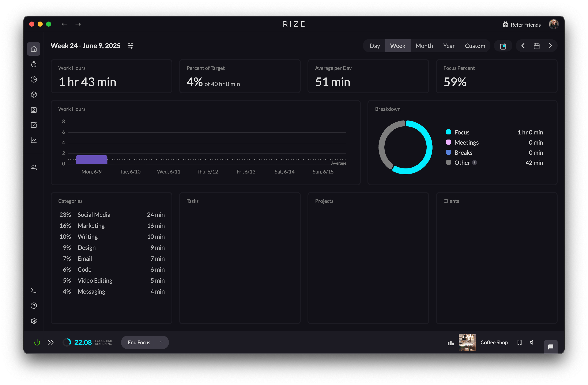Viewport: 588px width, 385px height.
Task: Click the Focus cyan legend swatch
Action: (448, 132)
